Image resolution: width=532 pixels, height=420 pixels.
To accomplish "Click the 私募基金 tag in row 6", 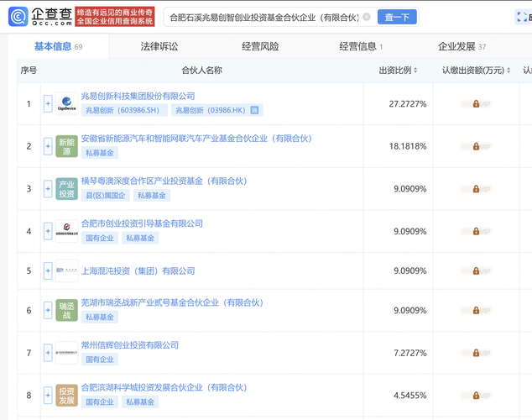I will coord(100,318).
